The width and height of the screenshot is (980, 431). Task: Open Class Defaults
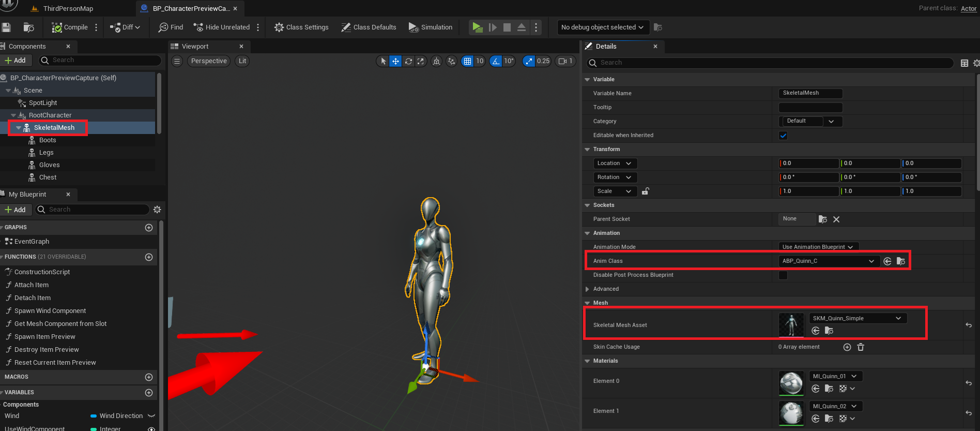coord(369,27)
